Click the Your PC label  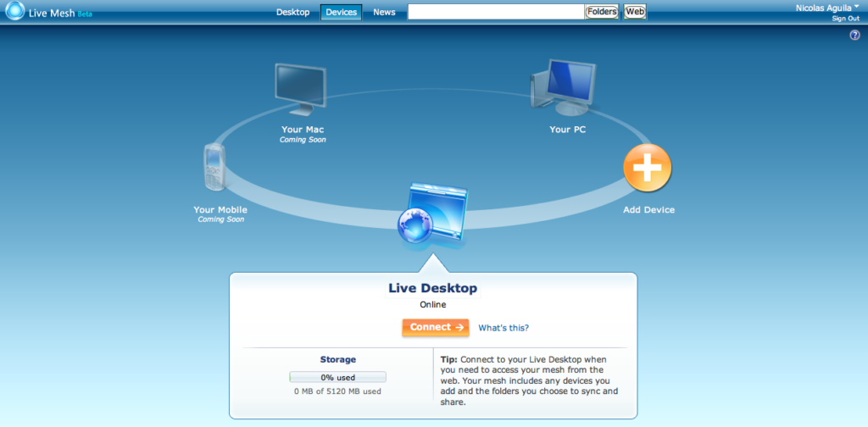pyautogui.click(x=567, y=130)
